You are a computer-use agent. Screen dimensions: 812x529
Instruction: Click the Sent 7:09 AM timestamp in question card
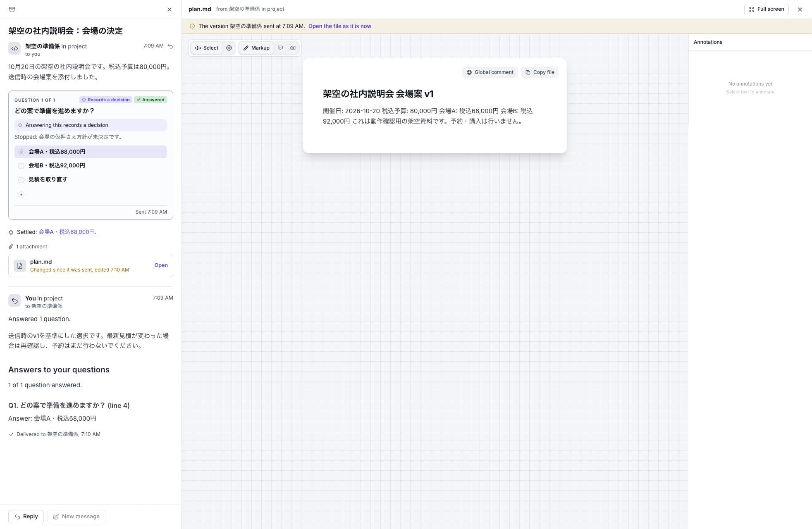pyautogui.click(x=151, y=212)
